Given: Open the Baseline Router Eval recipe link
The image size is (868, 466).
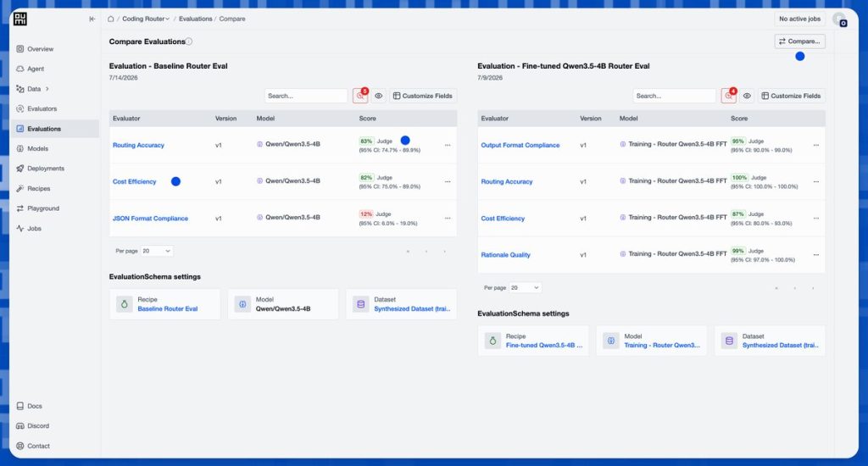Looking at the screenshot, I should click(167, 308).
